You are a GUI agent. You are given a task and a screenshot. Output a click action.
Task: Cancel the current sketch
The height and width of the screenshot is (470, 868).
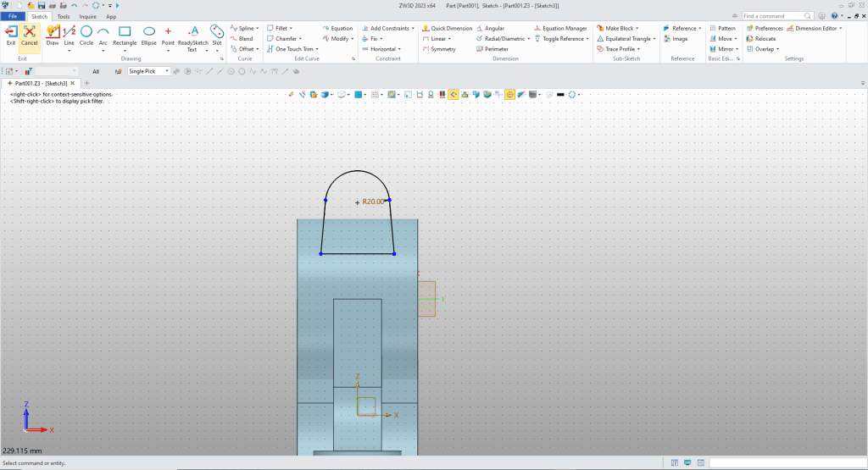pos(30,35)
